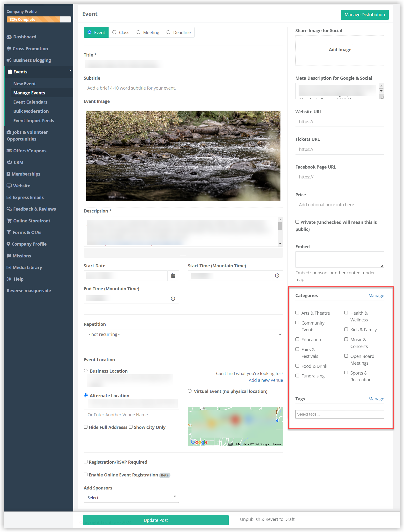The height and width of the screenshot is (532, 404).
Task: Collapse the Events sidebar chevron
Action: pyautogui.click(x=70, y=71)
